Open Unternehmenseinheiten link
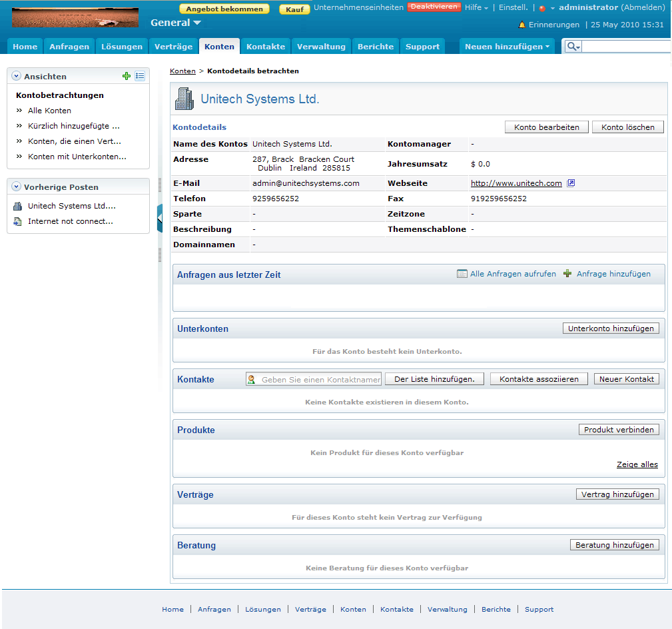 click(x=359, y=7)
